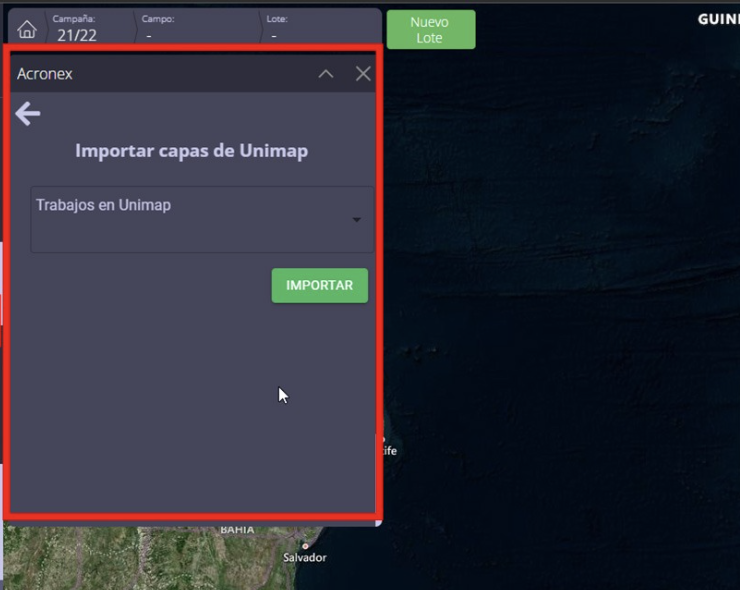Select the Lote breadcrumb field
The width and height of the screenshot is (740, 590).
click(320, 28)
